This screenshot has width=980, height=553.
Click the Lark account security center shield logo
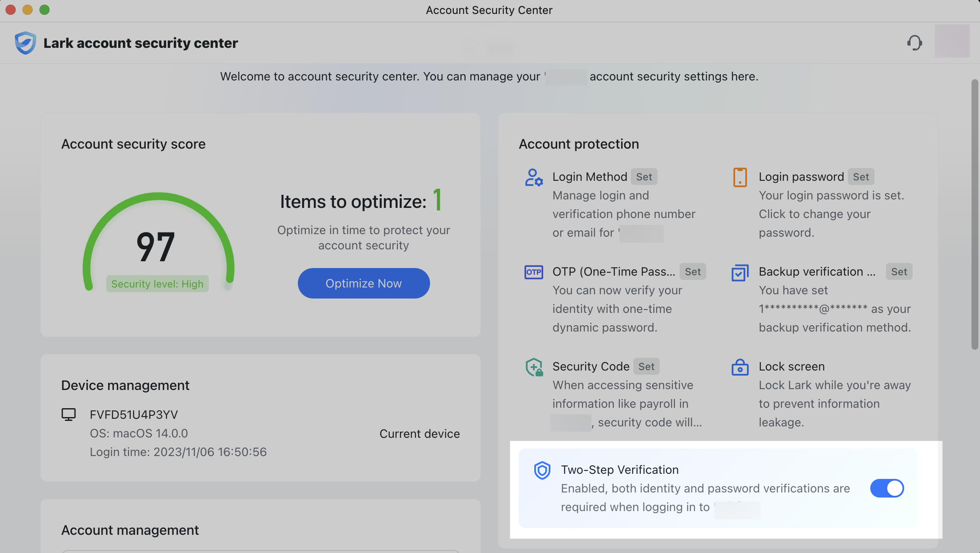tap(25, 43)
